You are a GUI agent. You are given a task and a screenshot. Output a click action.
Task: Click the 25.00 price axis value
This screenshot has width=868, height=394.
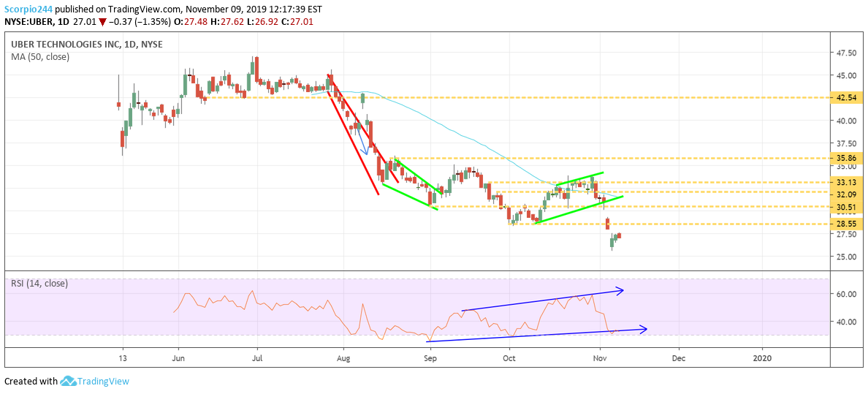click(846, 257)
